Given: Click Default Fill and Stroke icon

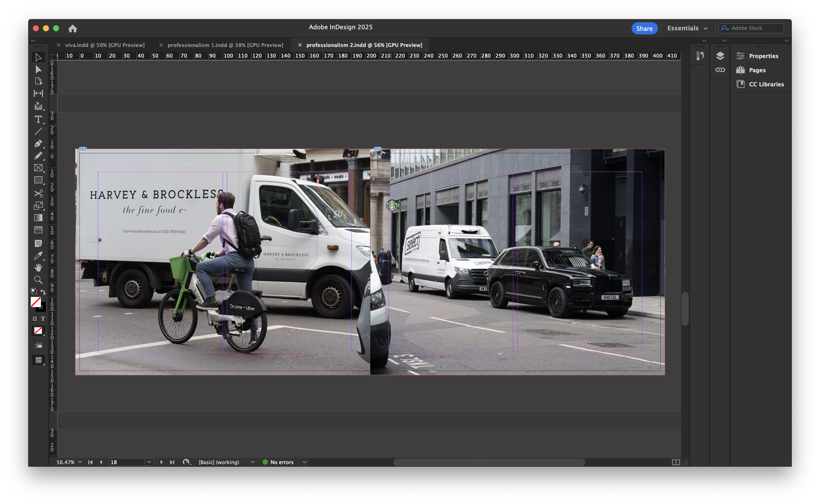Looking at the screenshot, I should (34, 291).
